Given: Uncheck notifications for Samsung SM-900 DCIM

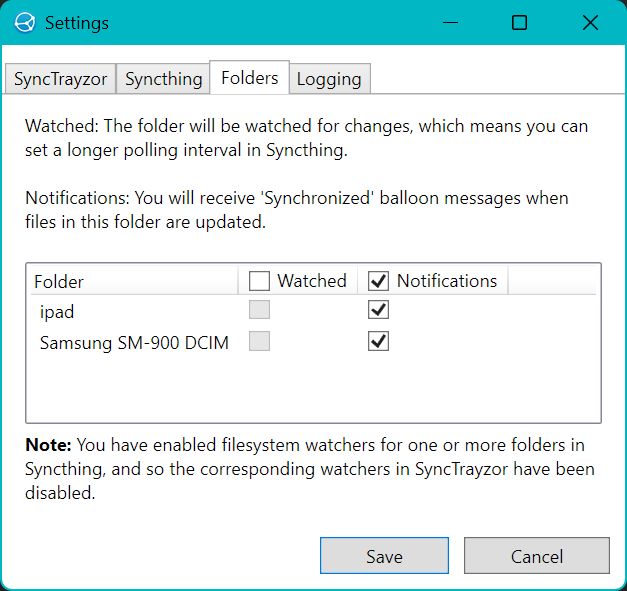Looking at the screenshot, I should coord(378,341).
